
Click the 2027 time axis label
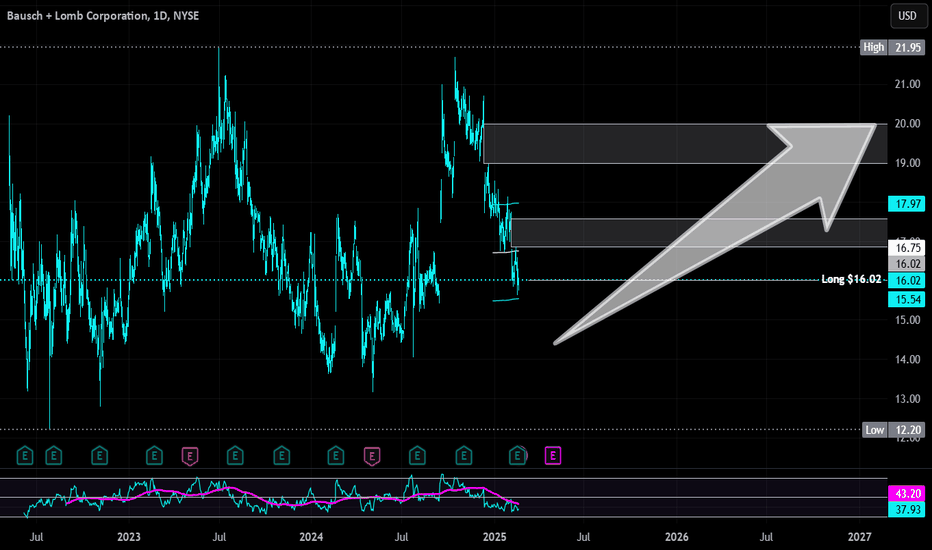(x=859, y=537)
